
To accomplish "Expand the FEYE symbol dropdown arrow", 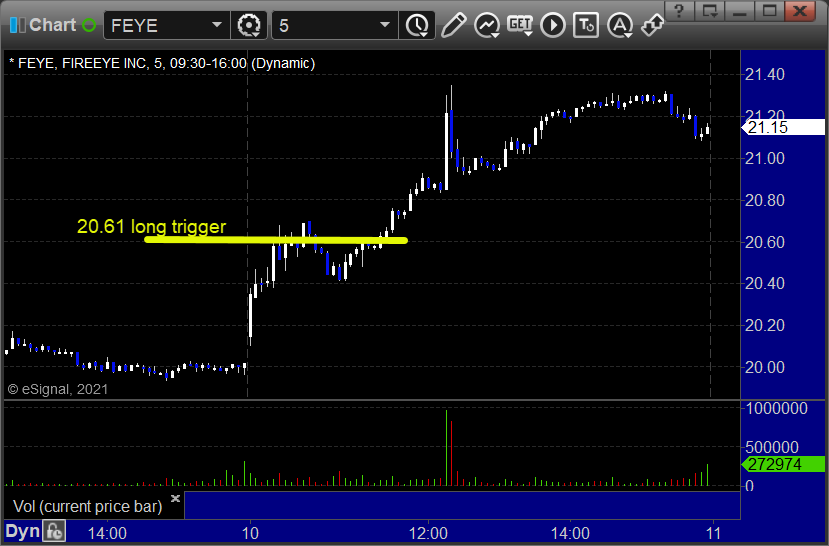I will pos(217,25).
